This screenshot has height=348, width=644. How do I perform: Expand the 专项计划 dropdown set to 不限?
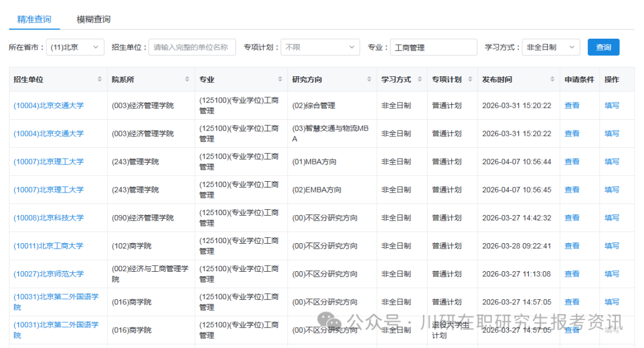tap(320, 46)
